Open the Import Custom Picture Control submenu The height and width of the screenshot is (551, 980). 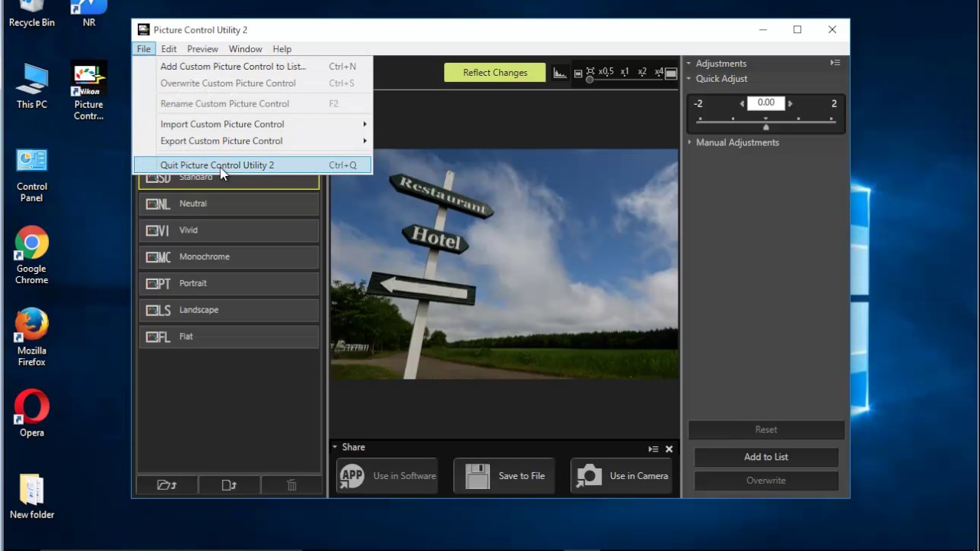click(x=253, y=124)
